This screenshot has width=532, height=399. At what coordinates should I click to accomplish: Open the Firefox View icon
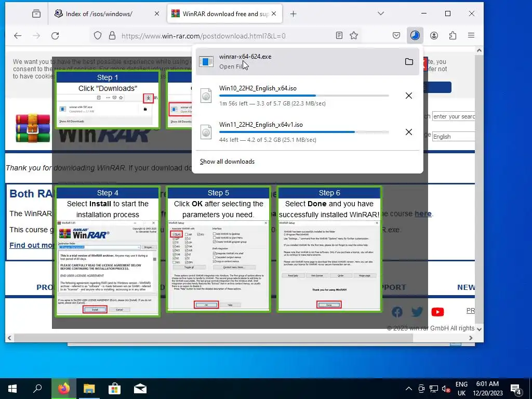[x=36, y=14]
